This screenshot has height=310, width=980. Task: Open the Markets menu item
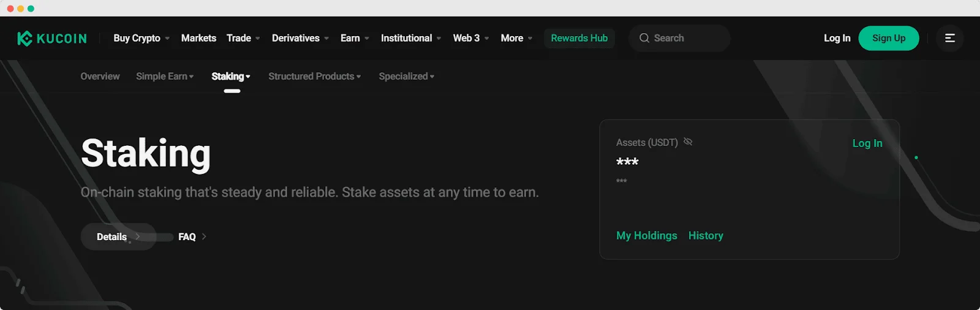(x=198, y=38)
